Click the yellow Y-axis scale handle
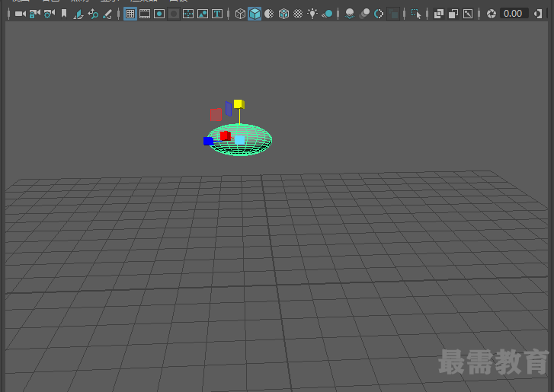This screenshot has height=392, width=554. point(239,104)
